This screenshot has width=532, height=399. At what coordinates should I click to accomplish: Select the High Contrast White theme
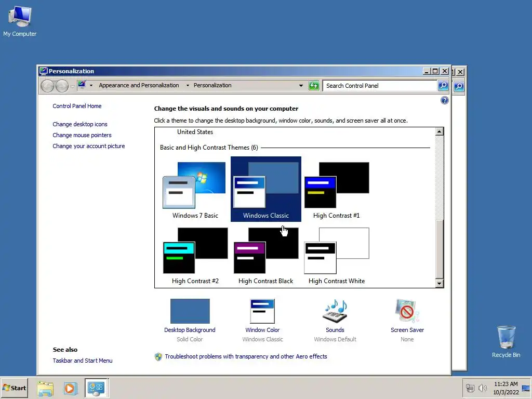pyautogui.click(x=336, y=255)
